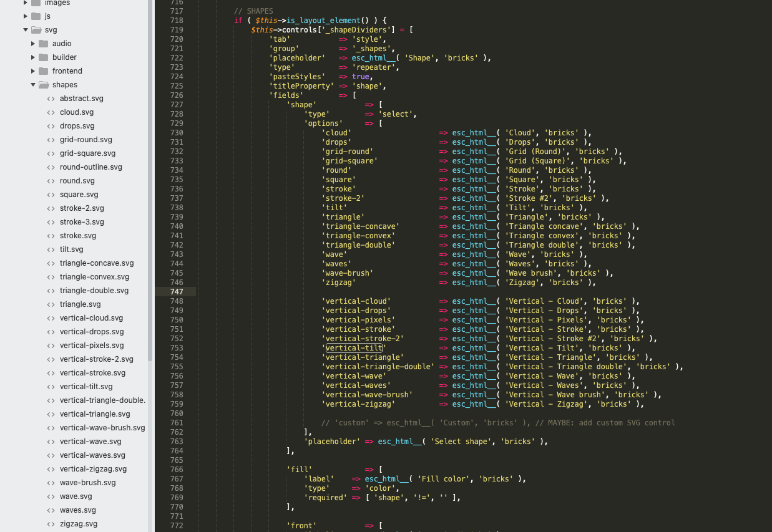Open vertical-wave-brush.svg file
Viewport: 772px width, 532px height.
tap(102, 428)
